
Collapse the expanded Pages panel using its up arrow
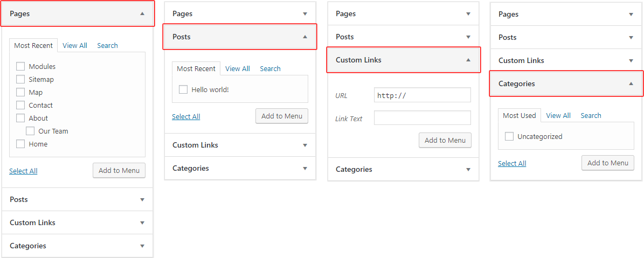pyautogui.click(x=142, y=14)
